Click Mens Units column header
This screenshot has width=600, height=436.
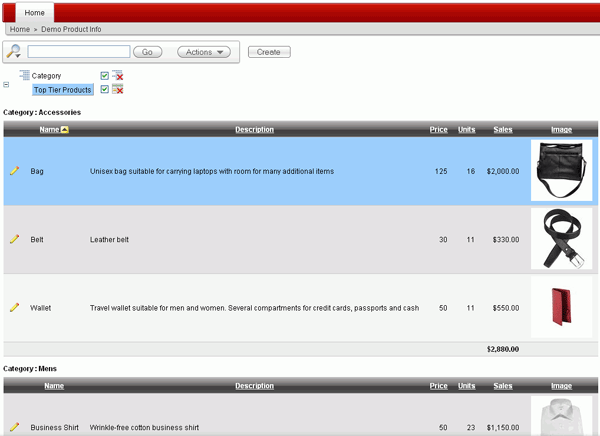pyautogui.click(x=466, y=386)
